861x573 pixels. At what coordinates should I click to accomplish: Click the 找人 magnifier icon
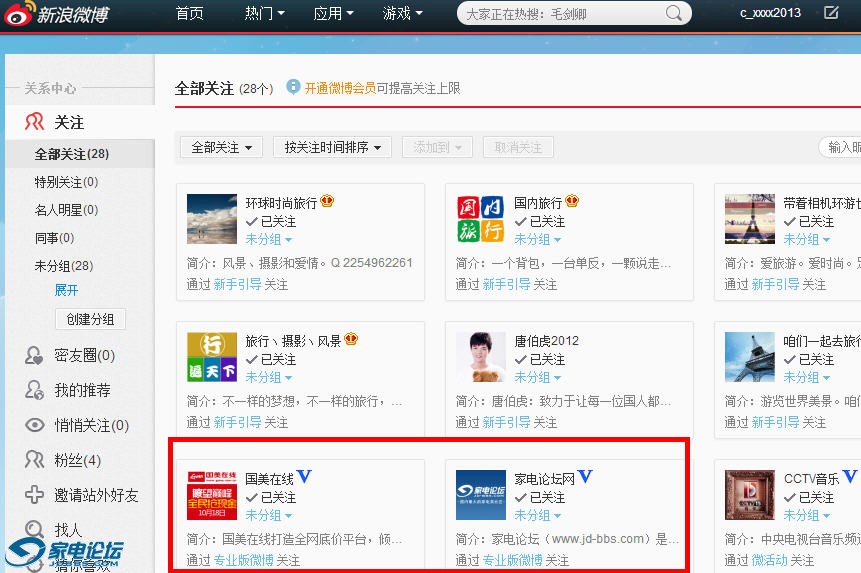(x=34, y=529)
